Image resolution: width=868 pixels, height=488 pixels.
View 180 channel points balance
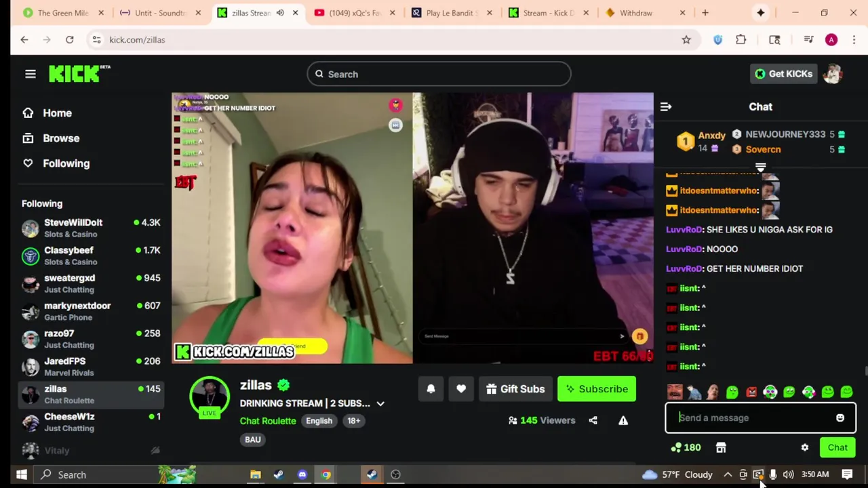coord(686,447)
